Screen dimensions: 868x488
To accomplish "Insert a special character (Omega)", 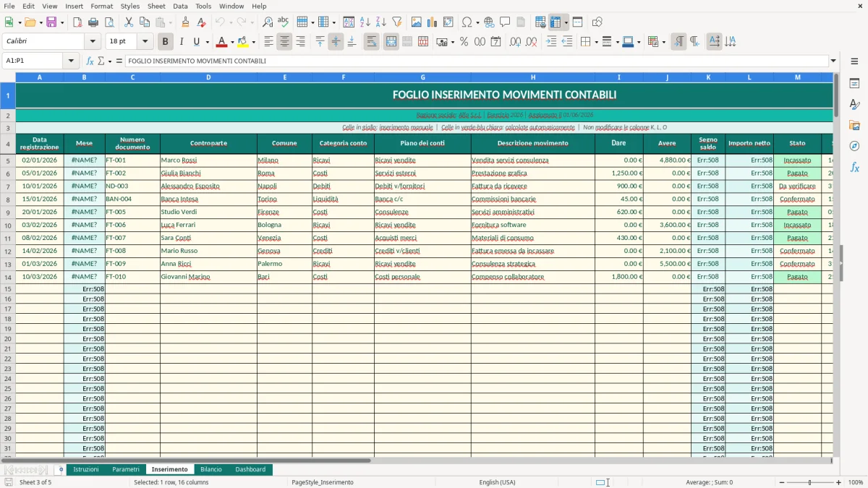I will [467, 22].
